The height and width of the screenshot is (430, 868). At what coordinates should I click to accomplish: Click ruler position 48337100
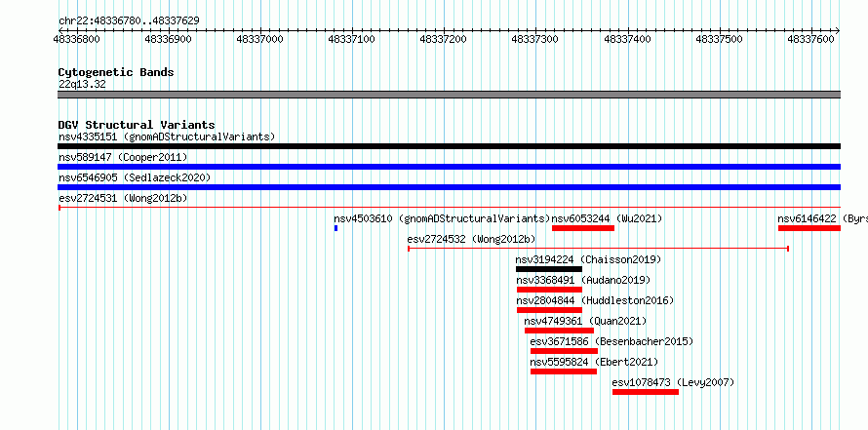pyautogui.click(x=351, y=39)
